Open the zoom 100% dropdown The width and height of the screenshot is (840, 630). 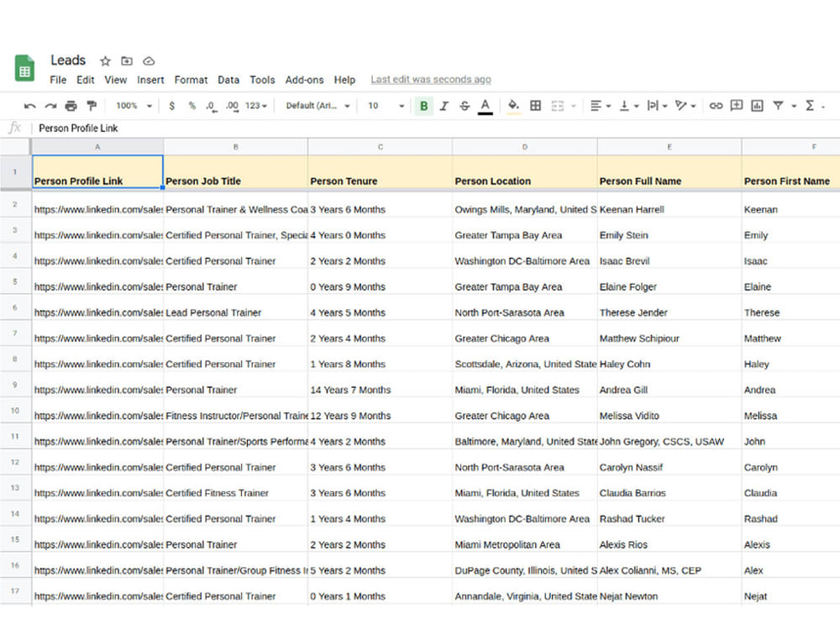click(x=134, y=106)
